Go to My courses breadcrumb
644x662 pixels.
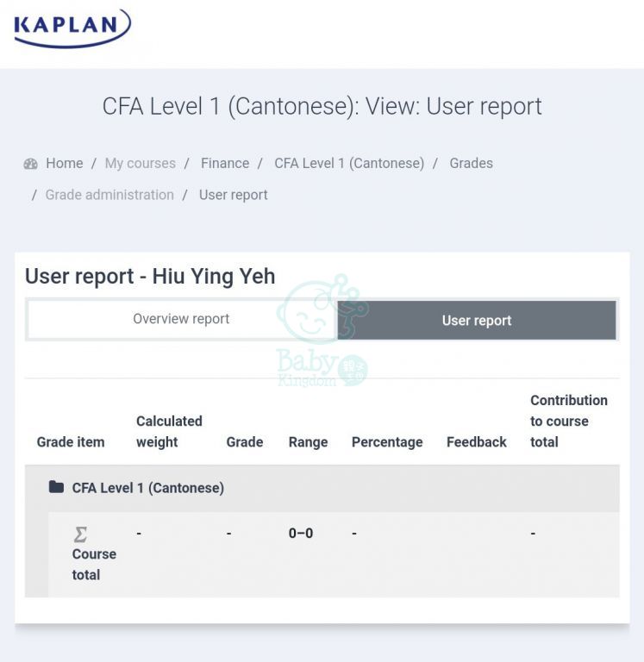tap(140, 163)
